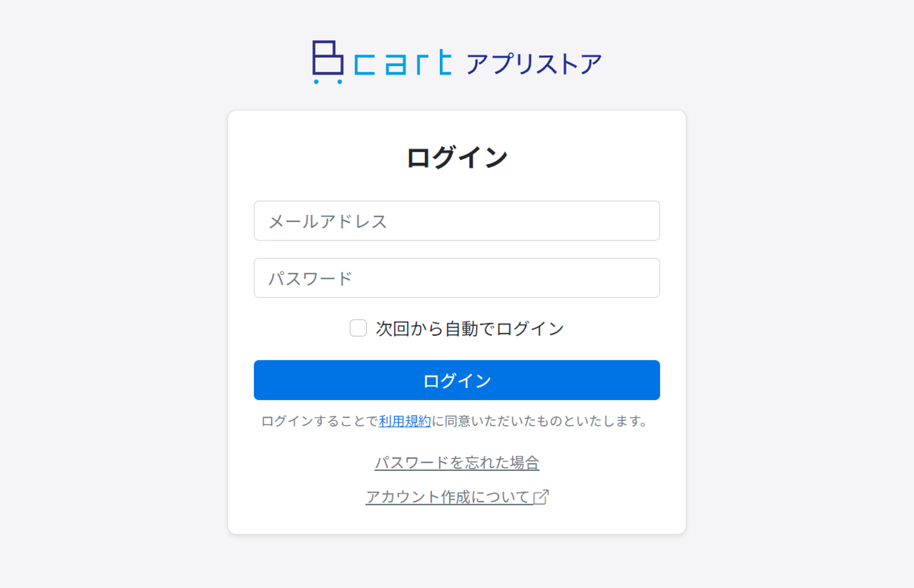The image size is (914, 588).
Task: Focus the メールアドレス input field
Action: tap(457, 221)
